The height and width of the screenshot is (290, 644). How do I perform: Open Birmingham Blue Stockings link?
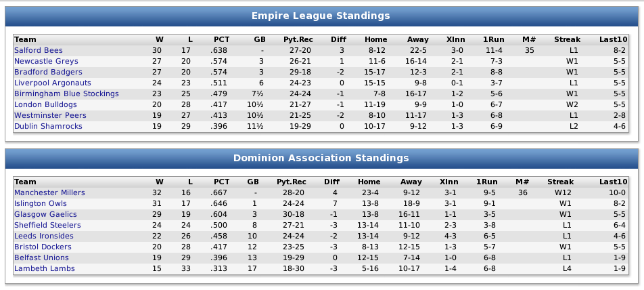pyautogui.click(x=66, y=94)
